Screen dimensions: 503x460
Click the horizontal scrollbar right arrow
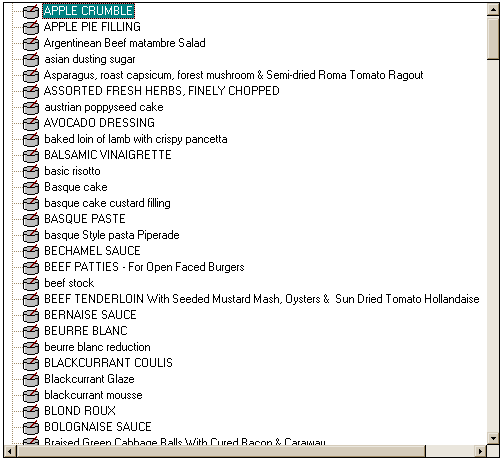[x=480, y=451]
